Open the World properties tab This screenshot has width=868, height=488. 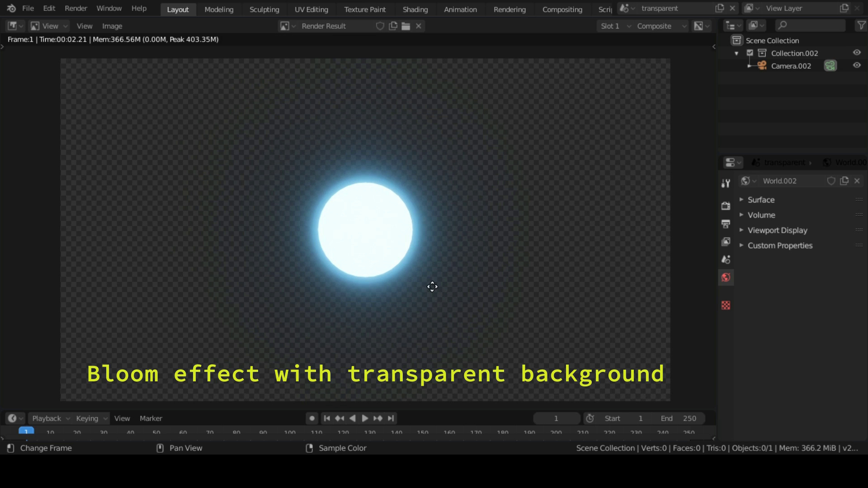pyautogui.click(x=726, y=277)
